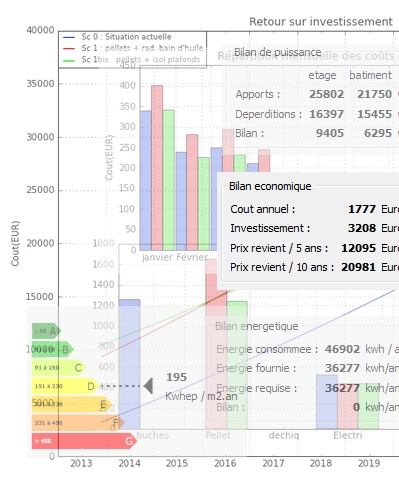
Task: Click the yellow D energy class arrow
Action: click(x=65, y=386)
